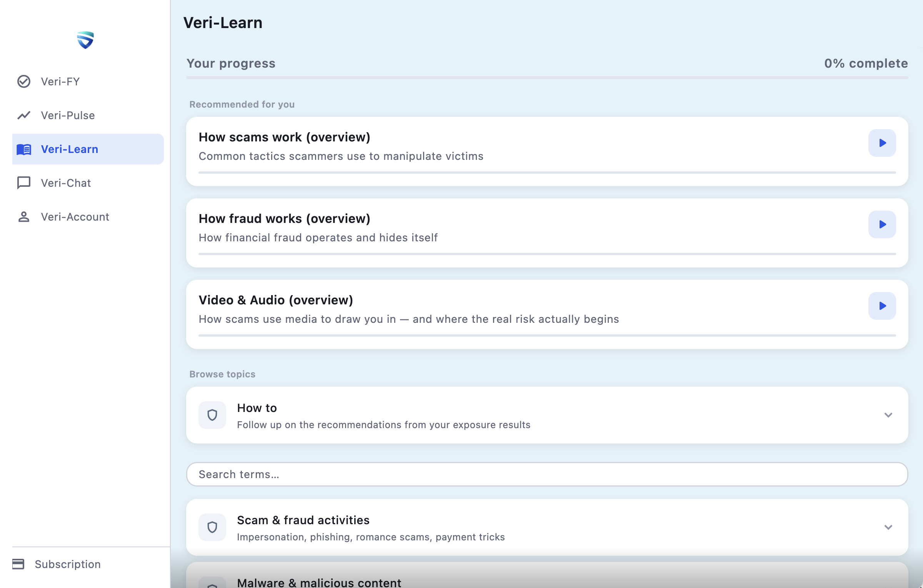Open the How scams work (overview) title
The width and height of the screenshot is (923, 588).
tap(285, 137)
